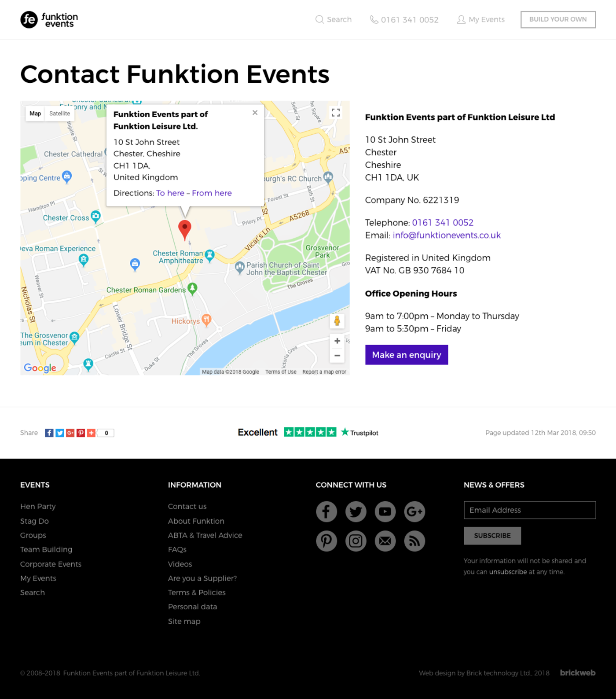This screenshot has height=699, width=616.
Task: Select the Map view tab
Action: click(x=35, y=114)
